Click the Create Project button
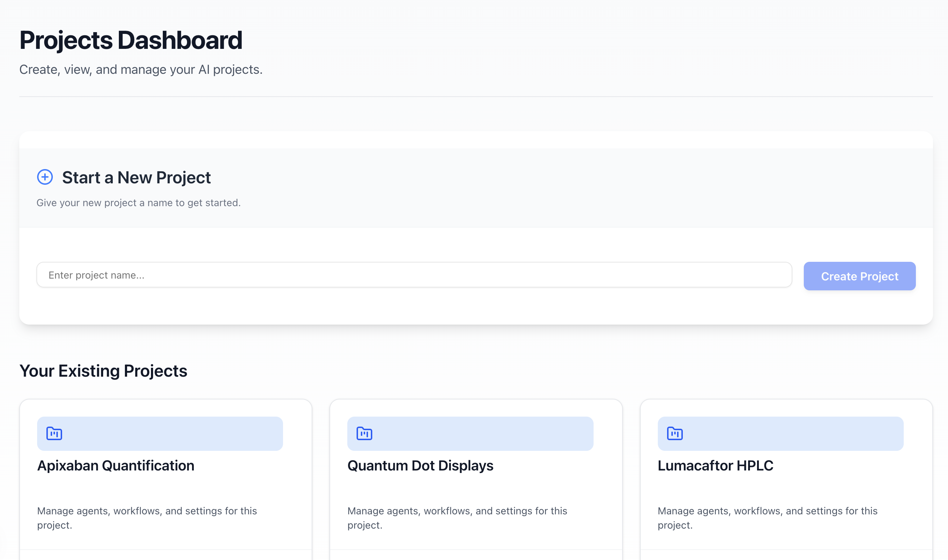948x560 pixels. [859, 276]
